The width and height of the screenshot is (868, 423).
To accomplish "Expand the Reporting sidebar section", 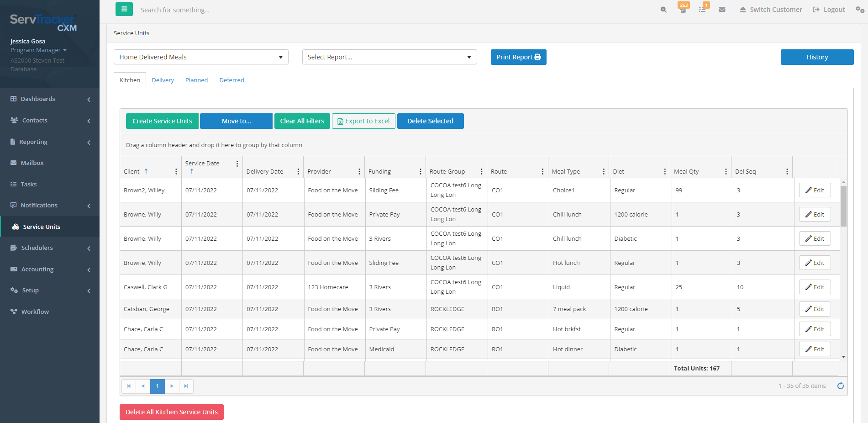I will point(33,142).
